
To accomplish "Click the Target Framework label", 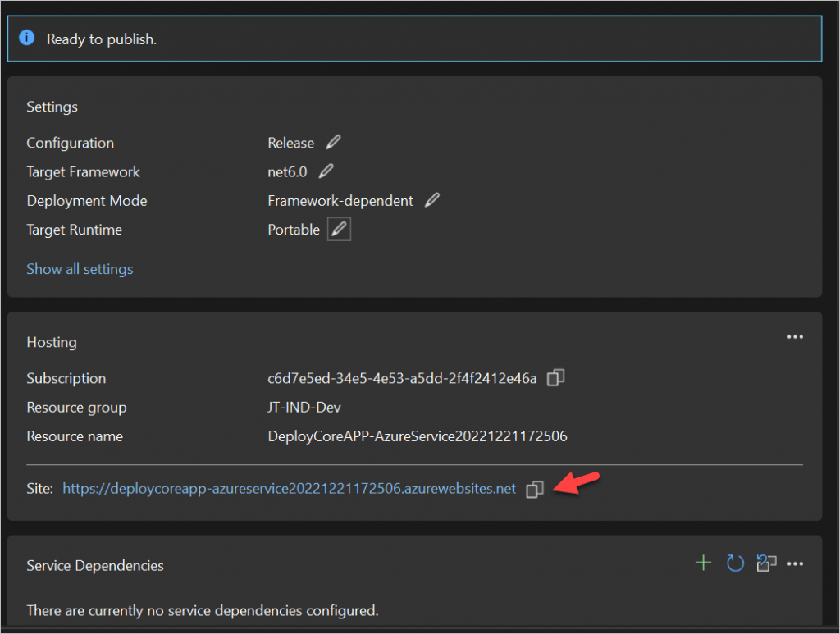I will (x=83, y=172).
